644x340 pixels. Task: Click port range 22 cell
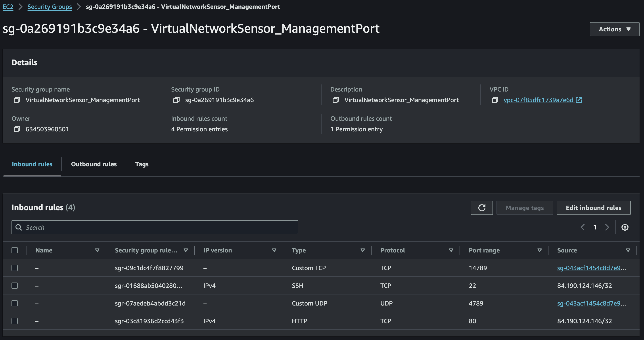pyautogui.click(x=472, y=286)
